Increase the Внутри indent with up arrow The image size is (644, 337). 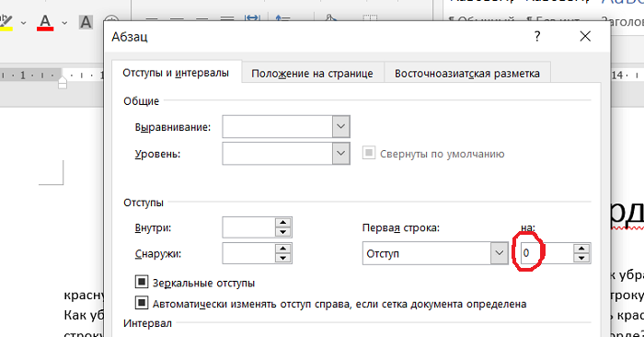[x=282, y=222]
